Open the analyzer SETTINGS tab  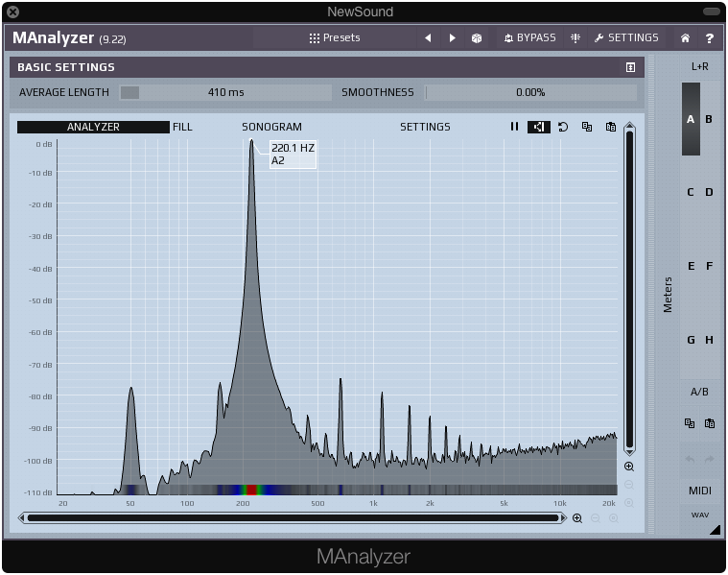(425, 127)
